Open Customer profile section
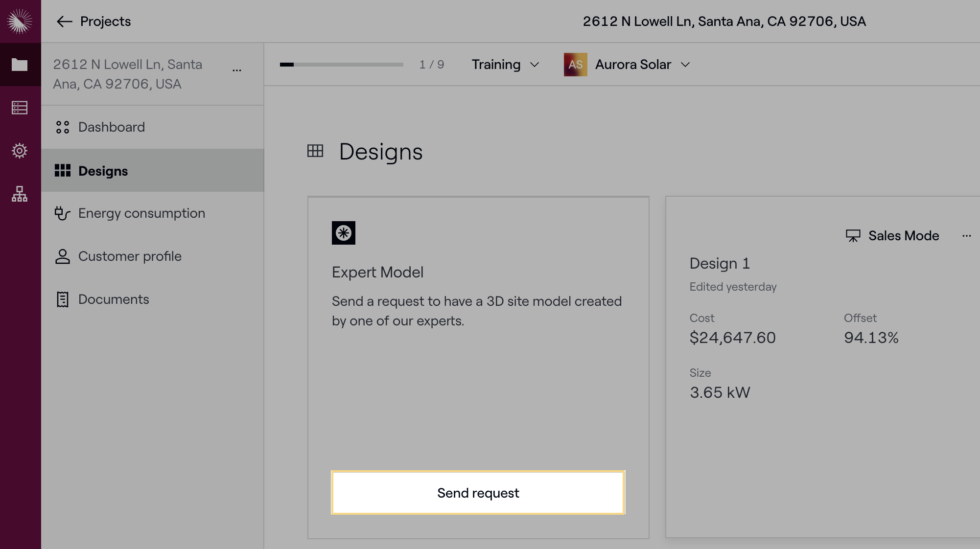Viewport: 980px width, 549px height. 130,256
